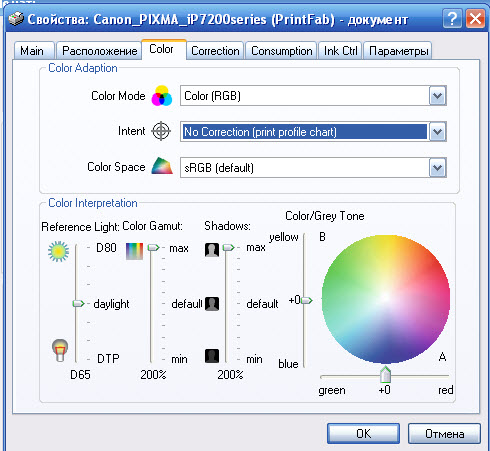Click the Reference Light slider thumb at daylight
Image resolution: width=490 pixels, height=451 pixels.
78,303
